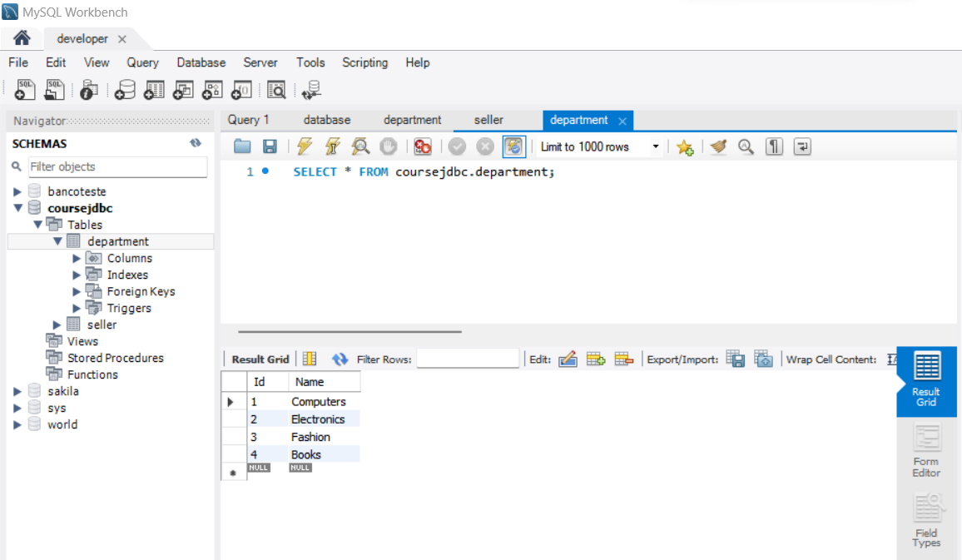The width and height of the screenshot is (962, 560).
Task: Switch to the seller tab
Action: point(488,120)
